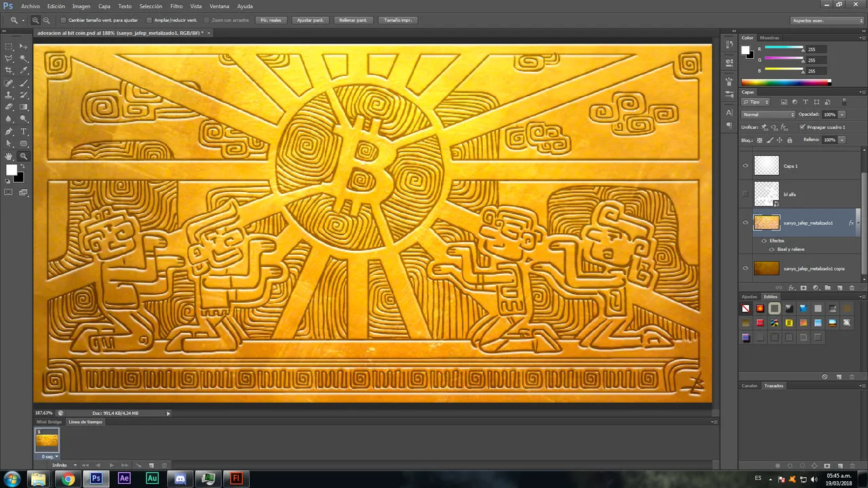Screen dimensions: 868x488
Task: Select the Magic Wand tool
Action: tap(24, 59)
